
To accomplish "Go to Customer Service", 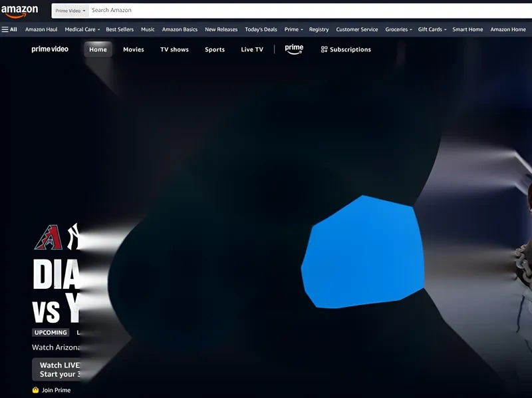I will point(357,29).
